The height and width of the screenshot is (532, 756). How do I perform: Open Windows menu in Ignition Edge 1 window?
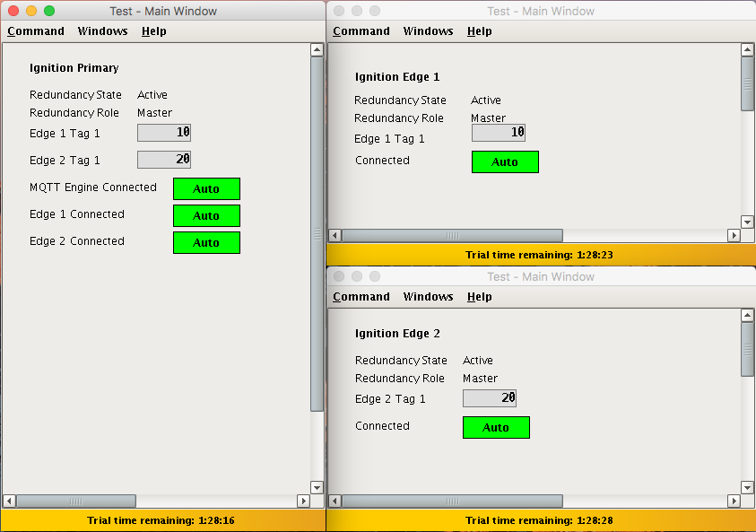click(428, 31)
